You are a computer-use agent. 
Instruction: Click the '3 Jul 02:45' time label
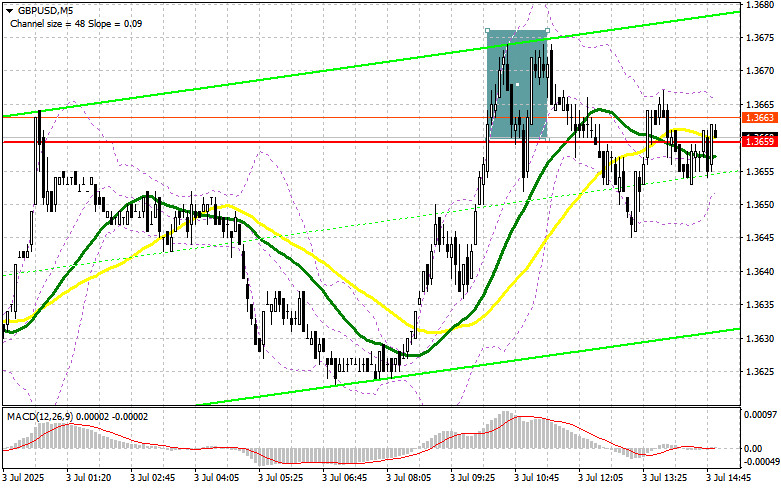(153, 478)
